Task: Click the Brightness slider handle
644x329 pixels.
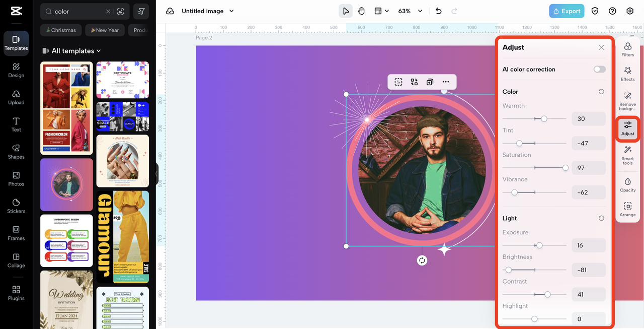Action: (509, 270)
